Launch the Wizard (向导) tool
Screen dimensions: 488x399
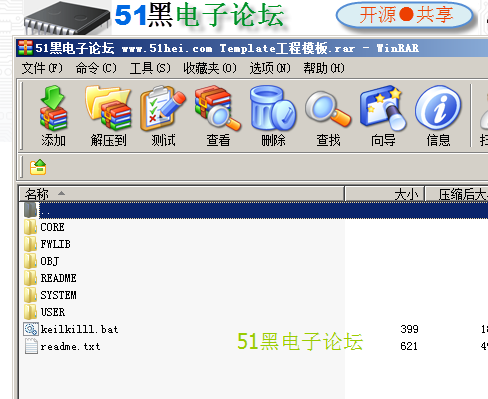[383, 108]
